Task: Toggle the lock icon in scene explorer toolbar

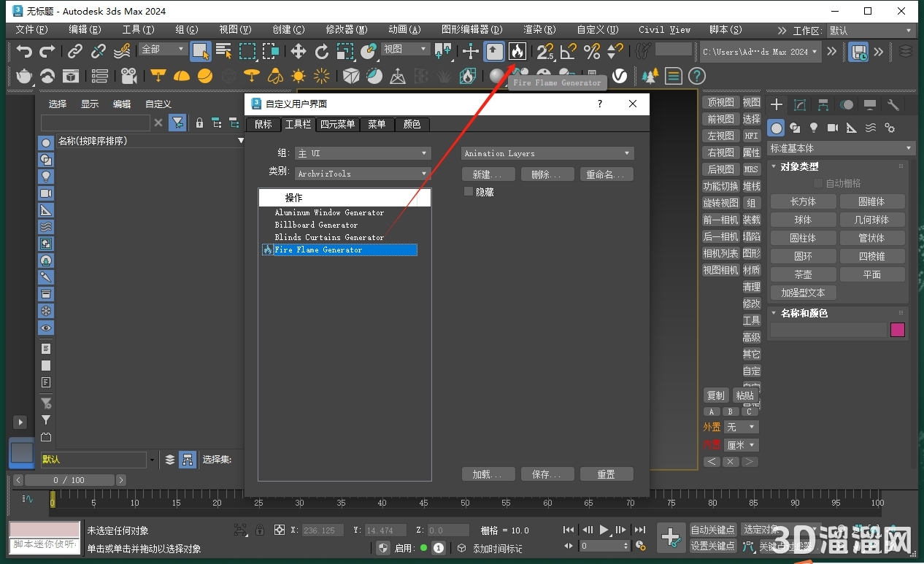Action: click(199, 123)
